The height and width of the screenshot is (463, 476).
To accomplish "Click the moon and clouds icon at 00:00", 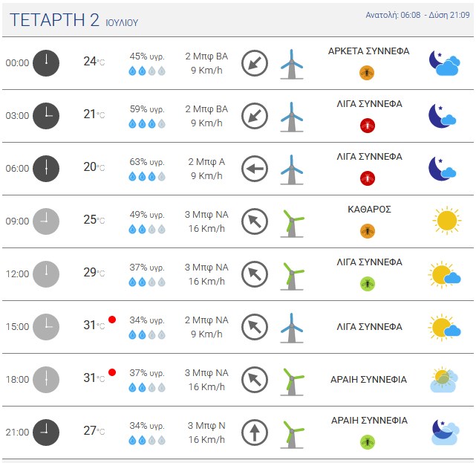I will (x=444, y=63).
